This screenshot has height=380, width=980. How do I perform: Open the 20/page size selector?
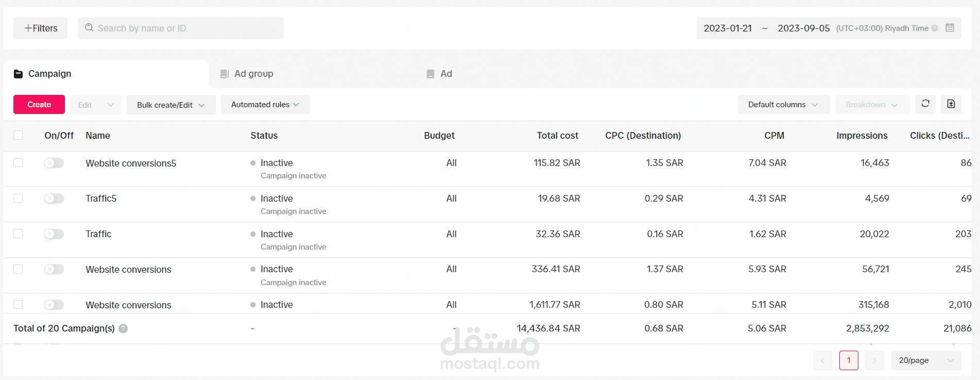(x=925, y=360)
